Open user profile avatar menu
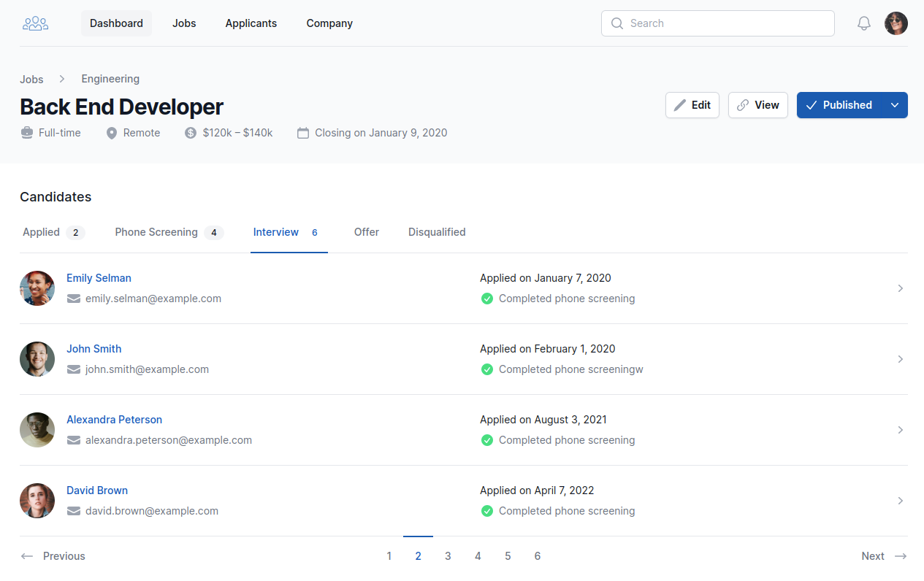 896,23
